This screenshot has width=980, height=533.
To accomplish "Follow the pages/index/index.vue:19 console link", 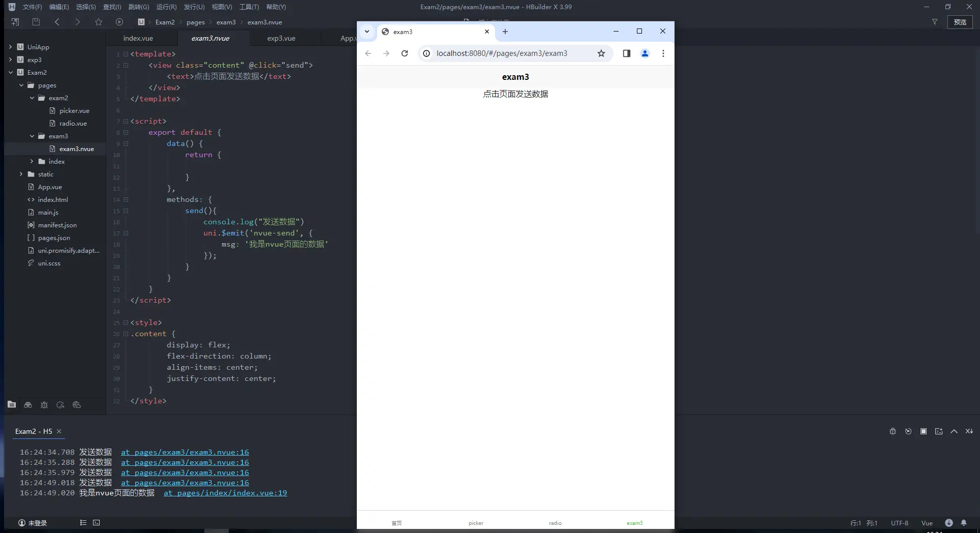I will click(x=225, y=493).
